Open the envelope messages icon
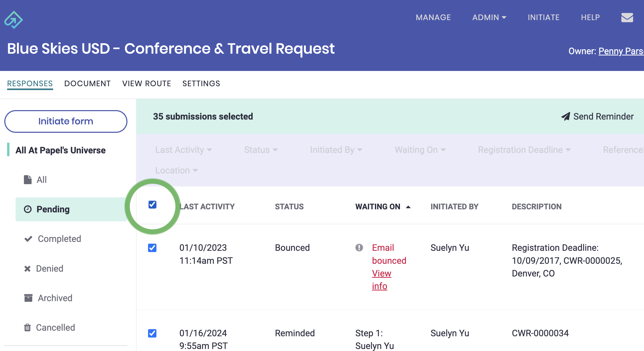 click(x=627, y=18)
